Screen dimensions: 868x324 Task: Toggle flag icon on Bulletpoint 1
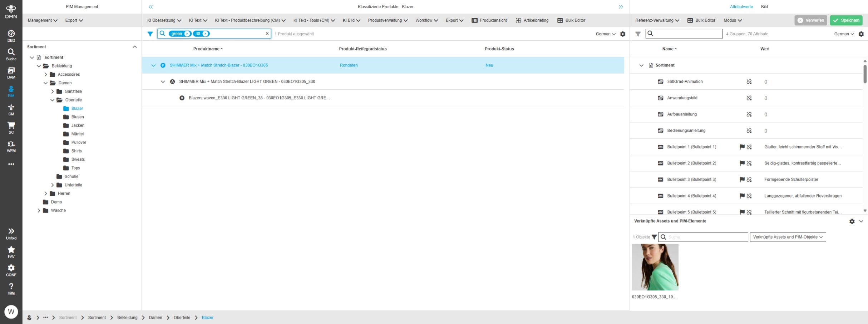pos(742,147)
